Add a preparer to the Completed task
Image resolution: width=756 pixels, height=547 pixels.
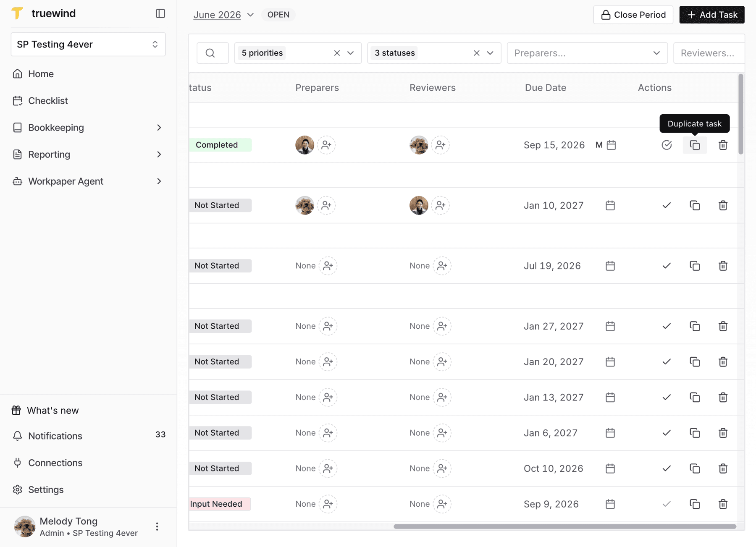point(326,145)
